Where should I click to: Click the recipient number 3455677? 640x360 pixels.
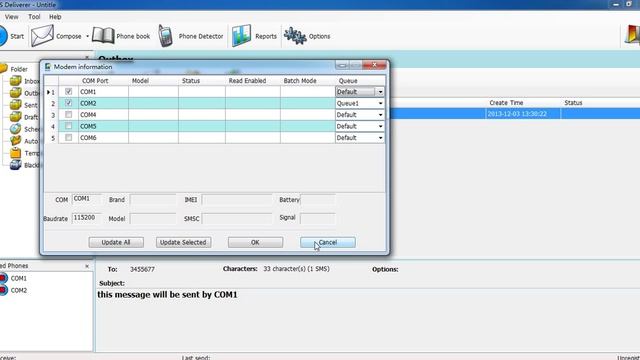click(142, 269)
